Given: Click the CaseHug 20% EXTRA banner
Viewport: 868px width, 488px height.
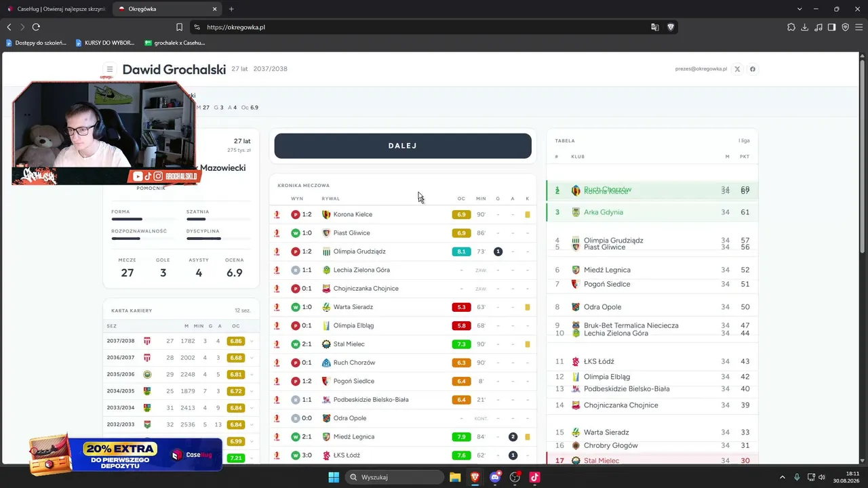Looking at the screenshot, I should [126, 455].
